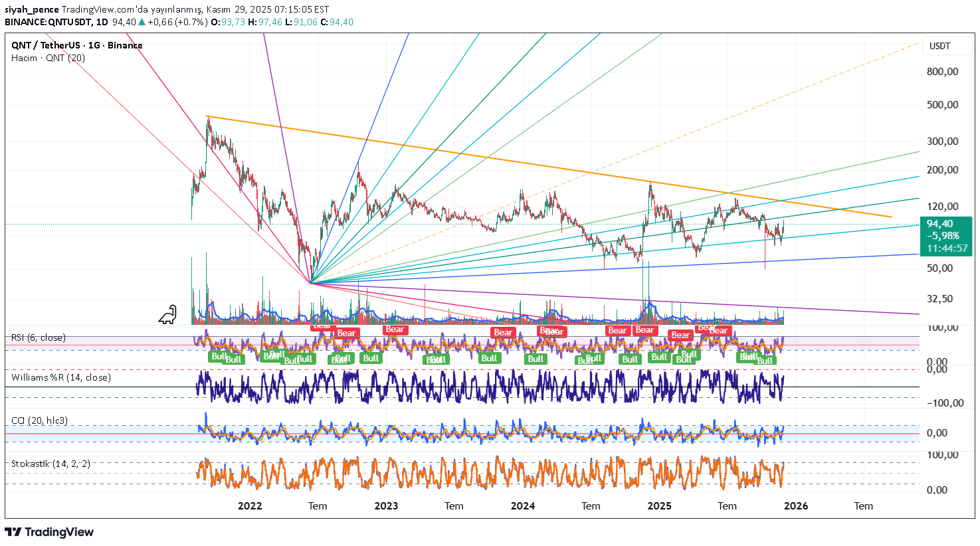The width and height of the screenshot is (980, 546).
Task: Open the Hacim QNT (20) volume legend
Action: (48, 58)
